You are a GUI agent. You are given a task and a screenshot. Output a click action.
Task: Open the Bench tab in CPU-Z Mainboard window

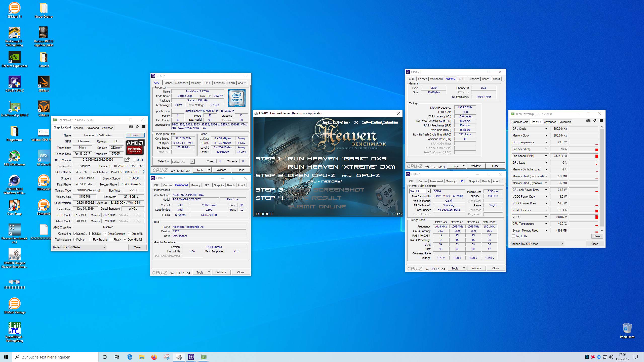pyautogui.click(x=231, y=185)
